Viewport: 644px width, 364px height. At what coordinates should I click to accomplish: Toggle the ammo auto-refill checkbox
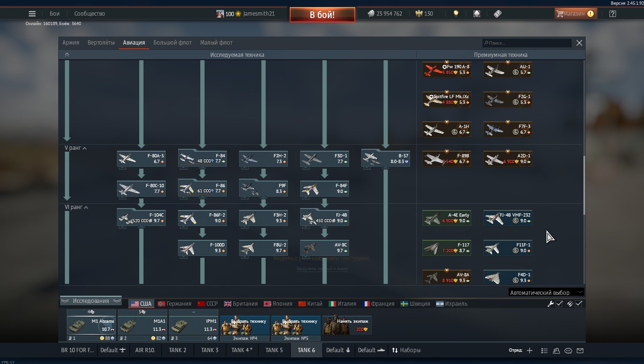(579, 304)
